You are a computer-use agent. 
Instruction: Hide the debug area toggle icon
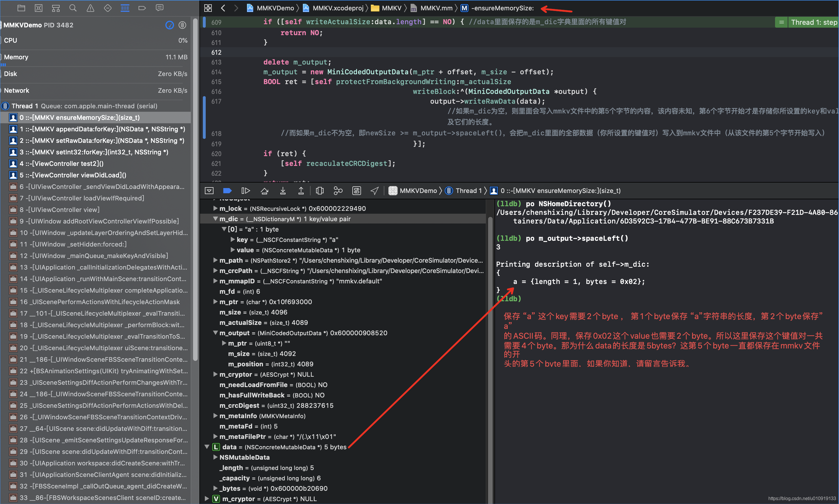[209, 191]
